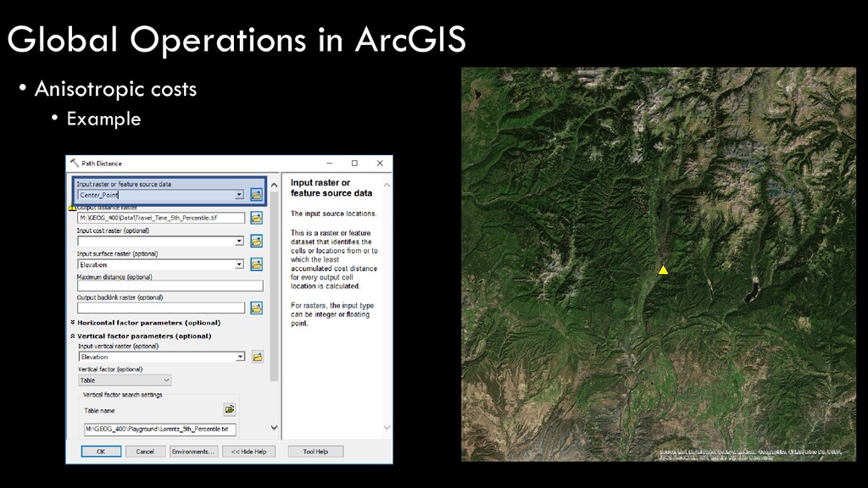Collapse Vertical factor parameters section
The width and height of the screenshot is (868, 488).
73,335
